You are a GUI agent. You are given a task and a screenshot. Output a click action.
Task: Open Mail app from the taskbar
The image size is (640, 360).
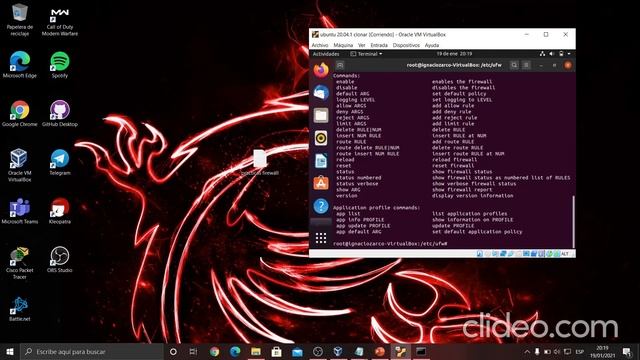point(297,351)
